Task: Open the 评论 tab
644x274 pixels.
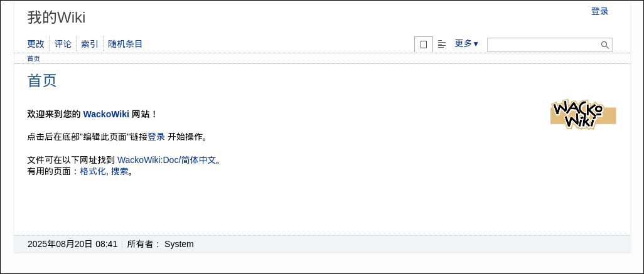Action: point(63,44)
